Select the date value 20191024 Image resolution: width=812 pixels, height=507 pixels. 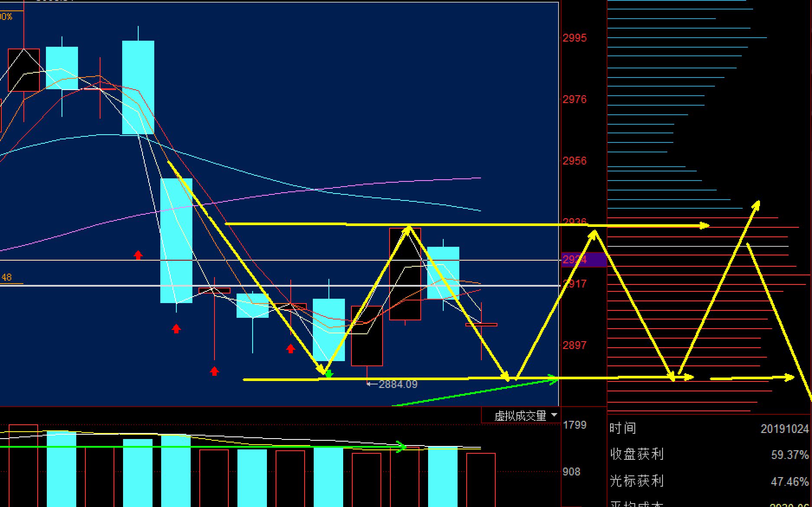[x=785, y=429]
